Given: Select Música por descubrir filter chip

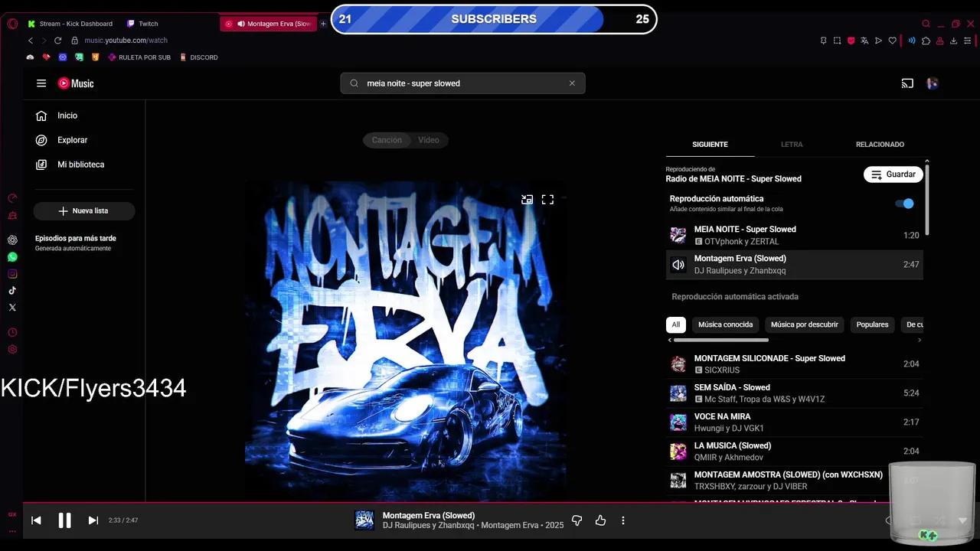Looking at the screenshot, I should point(805,324).
